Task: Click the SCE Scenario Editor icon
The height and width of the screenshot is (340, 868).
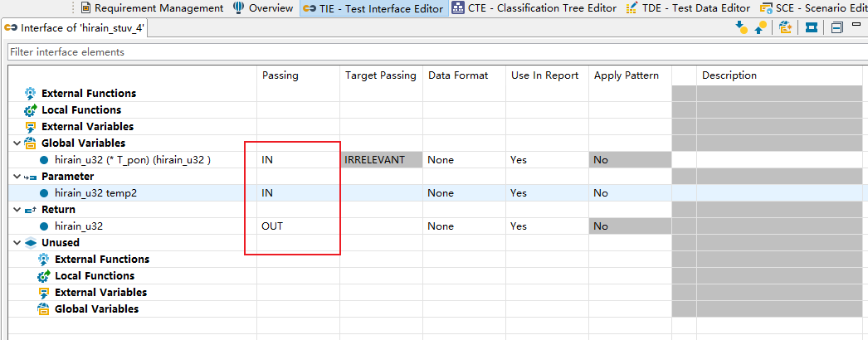Action: click(766, 7)
